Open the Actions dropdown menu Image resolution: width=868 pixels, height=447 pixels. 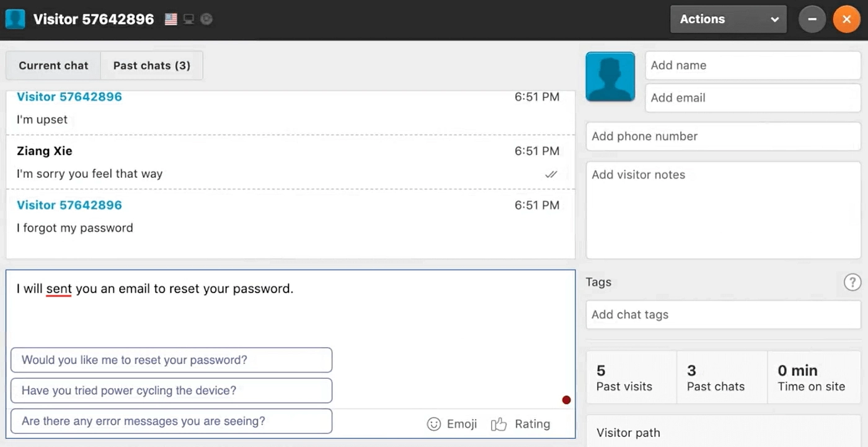(x=728, y=19)
